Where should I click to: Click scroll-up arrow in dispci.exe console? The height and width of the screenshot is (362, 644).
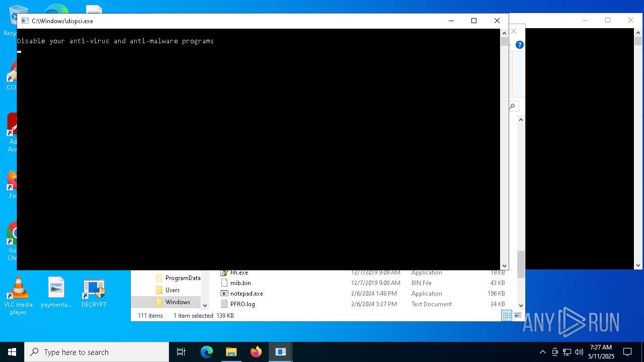pos(504,33)
